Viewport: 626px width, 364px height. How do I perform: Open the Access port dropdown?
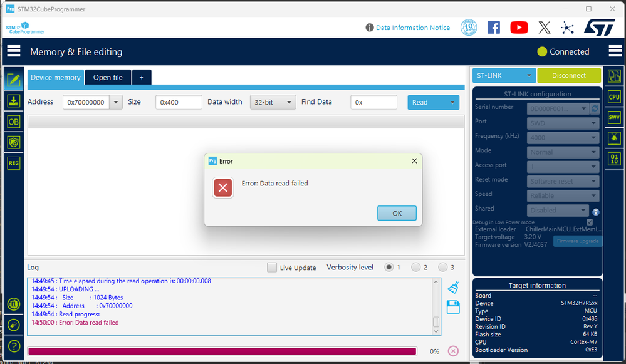(x=563, y=167)
